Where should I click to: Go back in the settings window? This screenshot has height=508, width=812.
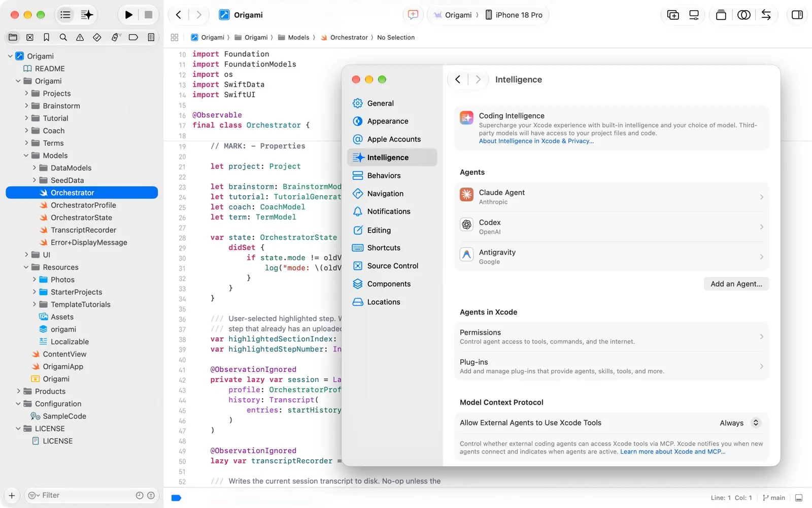pos(458,79)
